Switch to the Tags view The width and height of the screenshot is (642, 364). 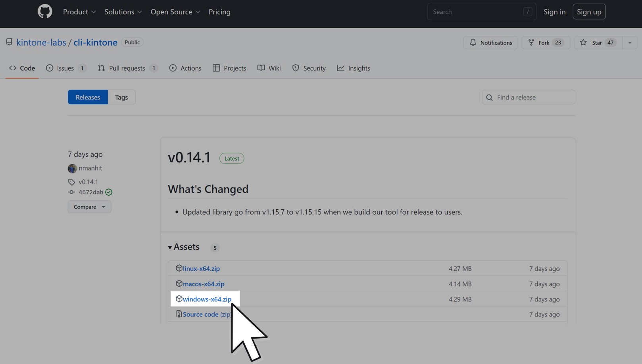pos(121,97)
